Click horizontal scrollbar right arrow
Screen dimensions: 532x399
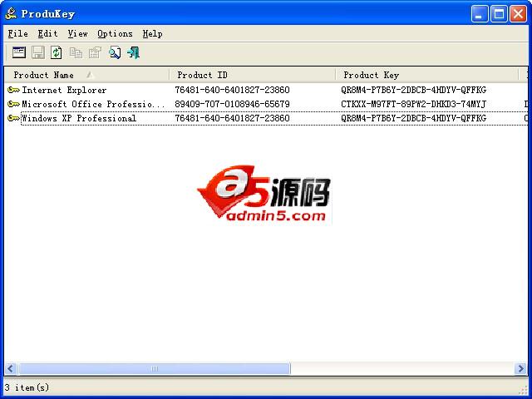pos(521,368)
